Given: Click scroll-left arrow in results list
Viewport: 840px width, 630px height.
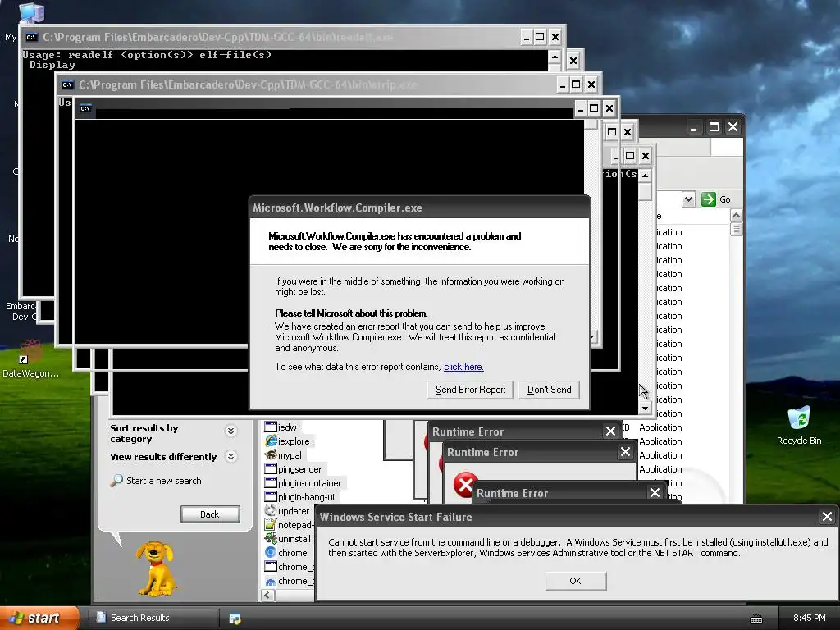Looking at the screenshot, I should pyautogui.click(x=268, y=595).
